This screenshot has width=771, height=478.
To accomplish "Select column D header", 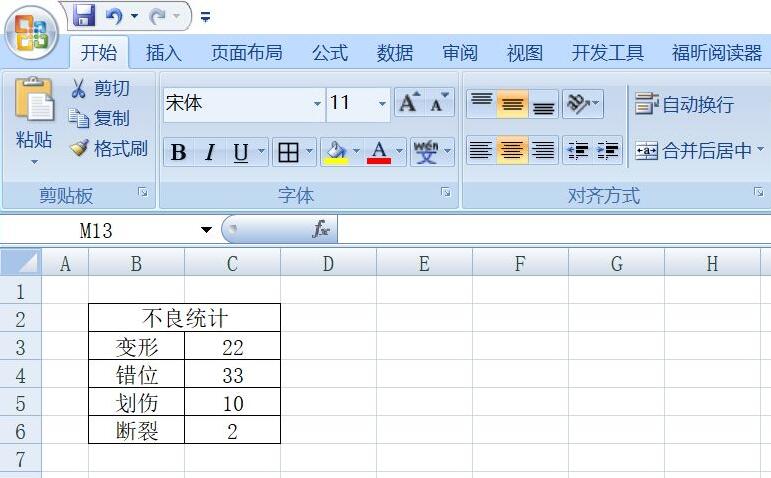I will [x=328, y=264].
